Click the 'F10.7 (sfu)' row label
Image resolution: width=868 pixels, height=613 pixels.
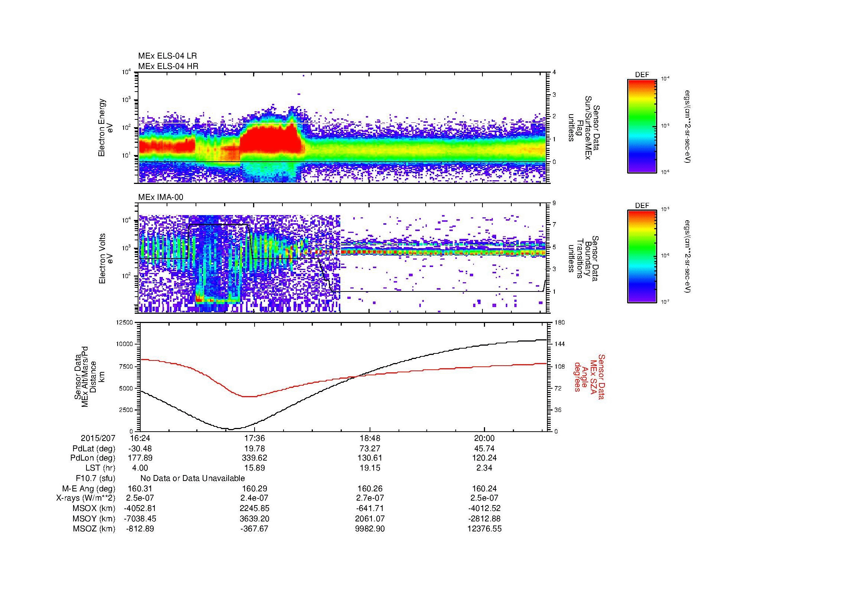pos(95,478)
